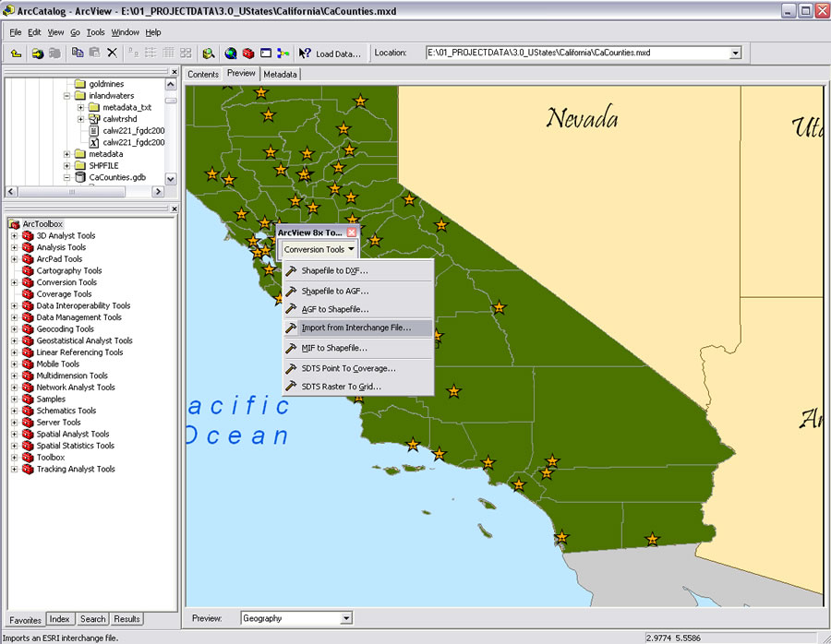Screen dimensions: 831x644
Task: Open the Tools menu
Action: (95, 32)
